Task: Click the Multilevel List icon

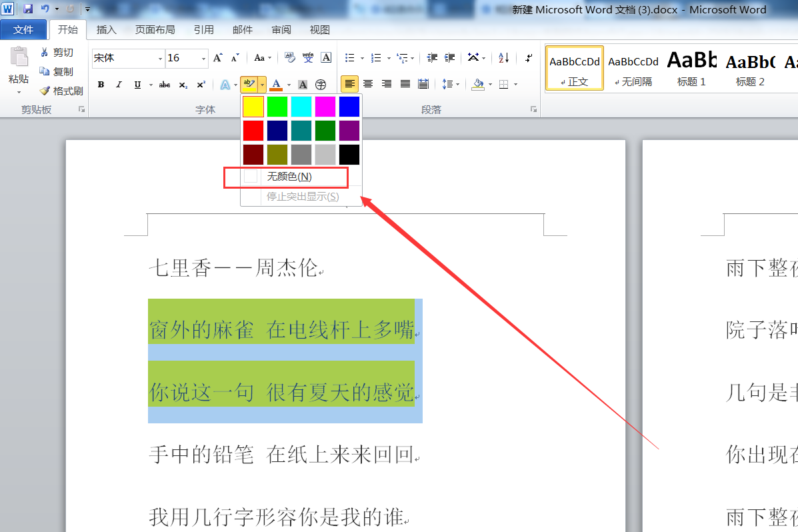Action: 403,58
